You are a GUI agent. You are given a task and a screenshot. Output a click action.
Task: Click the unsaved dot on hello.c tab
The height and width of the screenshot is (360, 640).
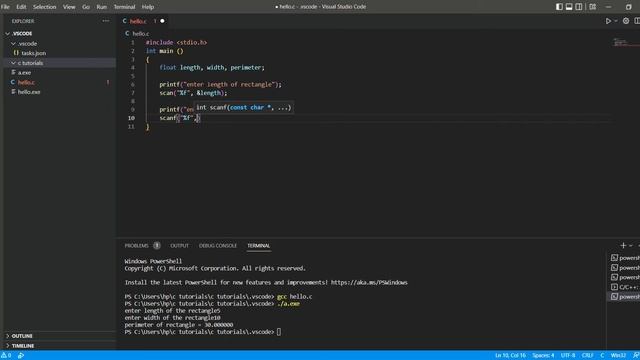click(162, 21)
